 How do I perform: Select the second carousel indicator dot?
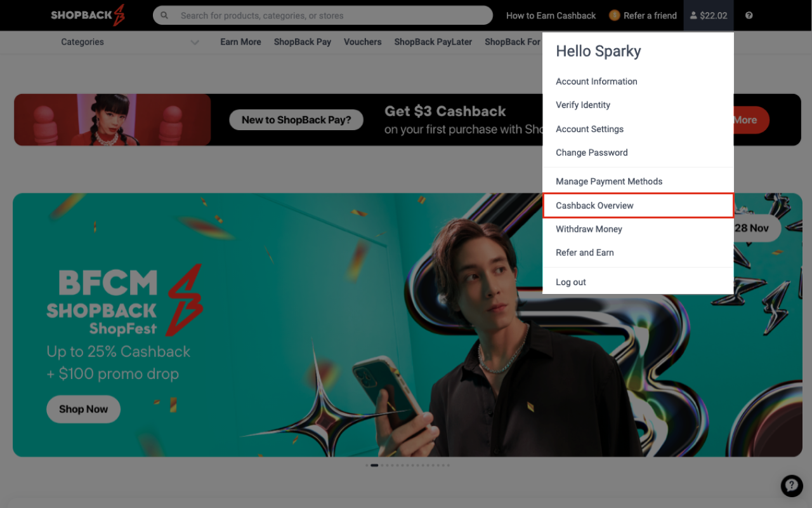pos(374,465)
